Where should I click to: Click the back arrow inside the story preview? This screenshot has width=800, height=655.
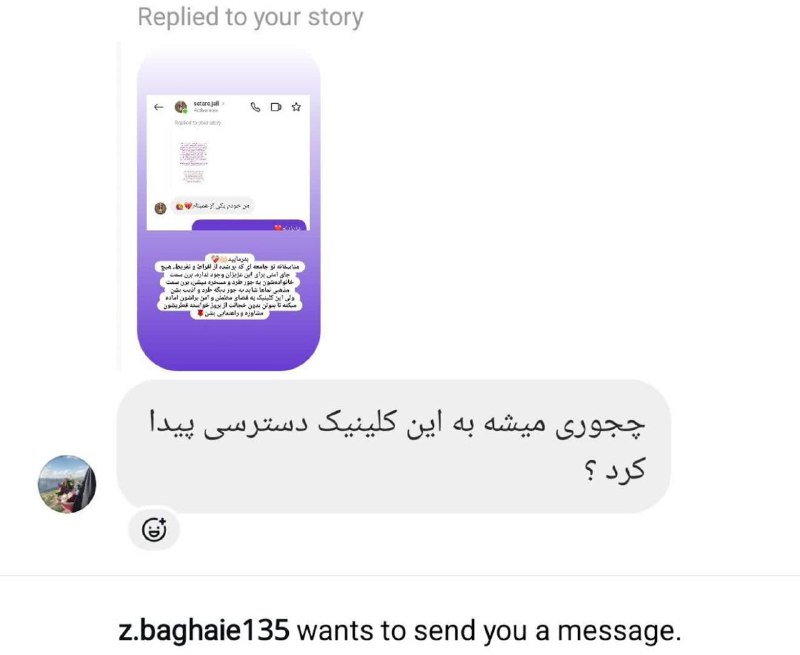click(159, 107)
